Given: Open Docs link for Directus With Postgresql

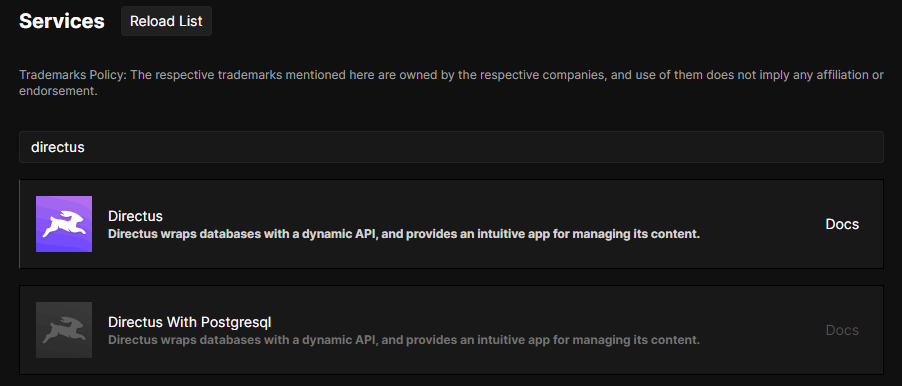Looking at the screenshot, I should [x=842, y=330].
